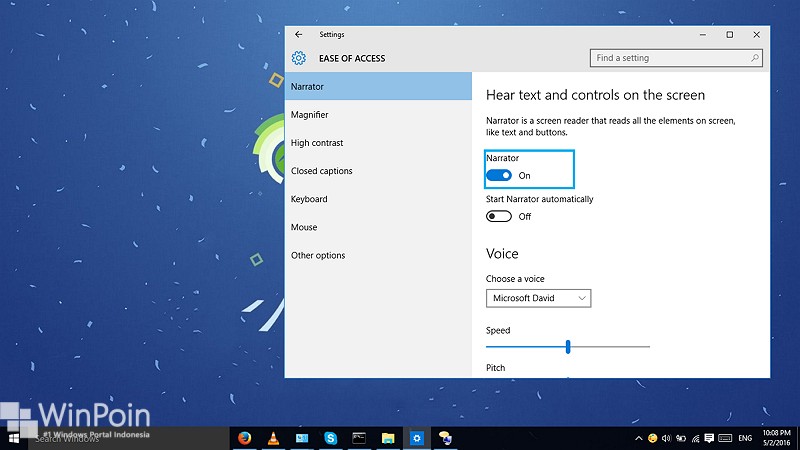Screen dimensions: 800x450
Task: Maximize the Settings window
Action: pos(730,35)
